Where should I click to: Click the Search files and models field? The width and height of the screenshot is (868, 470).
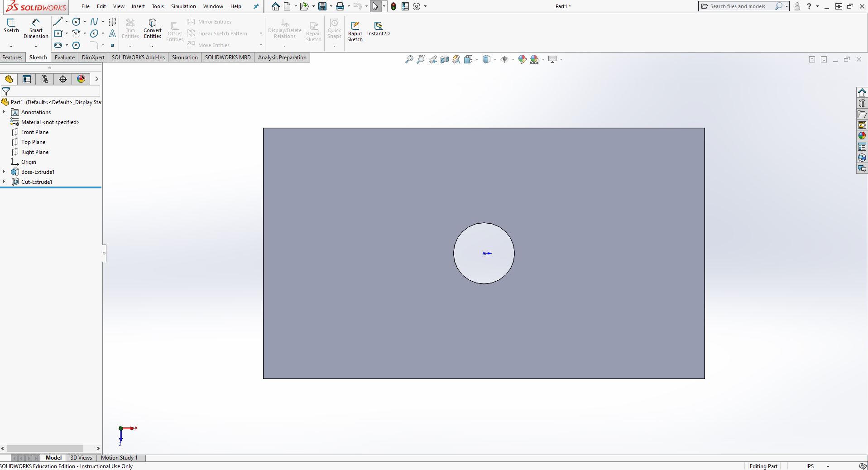click(x=737, y=6)
